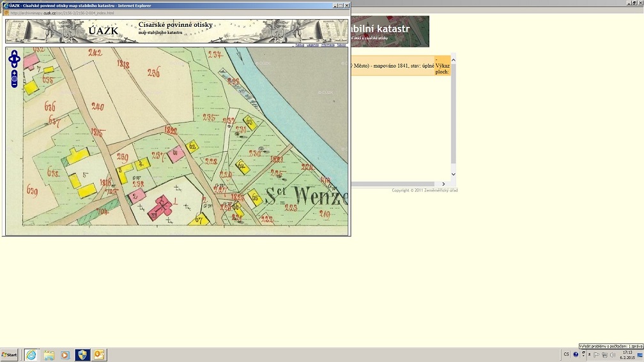Open the Windows Start button
This screenshot has height=362, width=644.
pyautogui.click(x=10, y=354)
